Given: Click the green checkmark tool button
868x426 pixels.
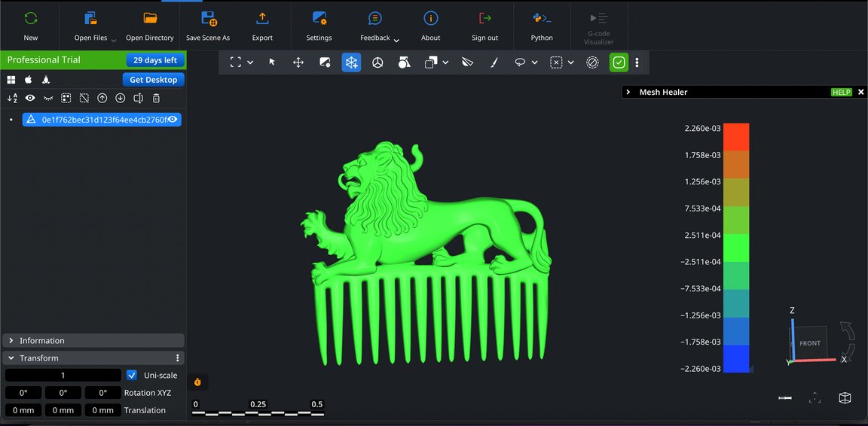Looking at the screenshot, I should point(619,62).
